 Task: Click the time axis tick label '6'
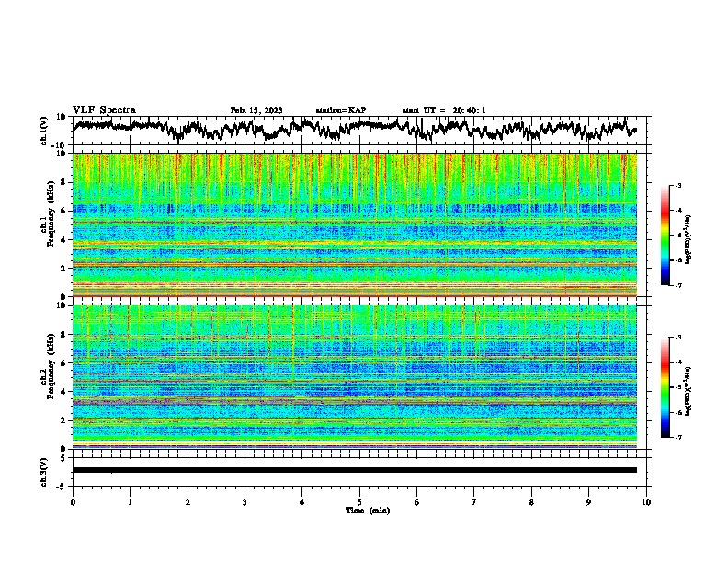[417, 502]
